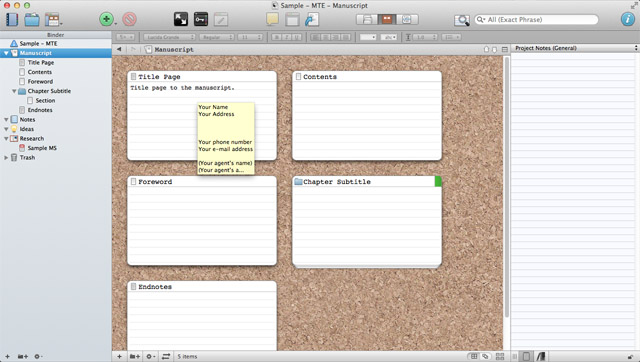The image size is (640, 362).
Task: Select the Endnotes index card
Action: pos(202,315)
